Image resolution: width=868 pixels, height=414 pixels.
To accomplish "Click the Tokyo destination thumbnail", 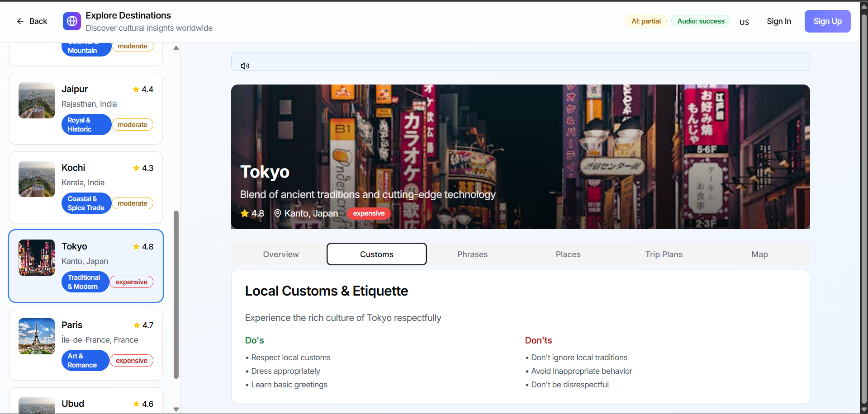I will (37, 258).
